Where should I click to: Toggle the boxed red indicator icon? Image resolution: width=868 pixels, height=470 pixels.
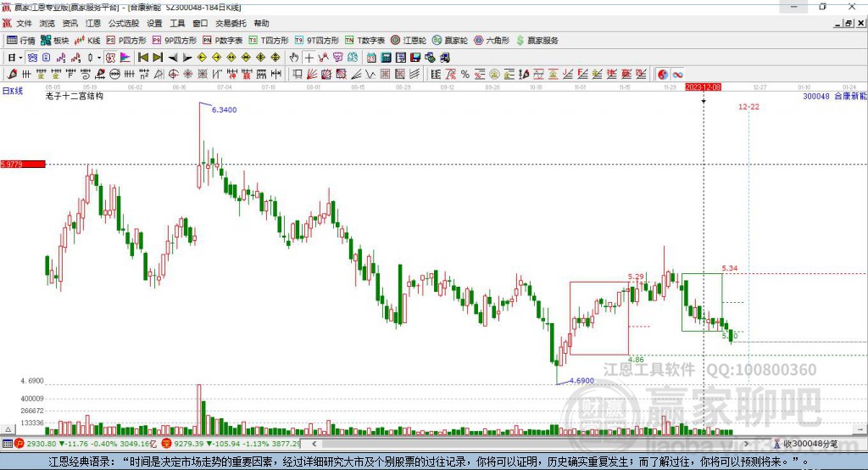coord(111,58)
